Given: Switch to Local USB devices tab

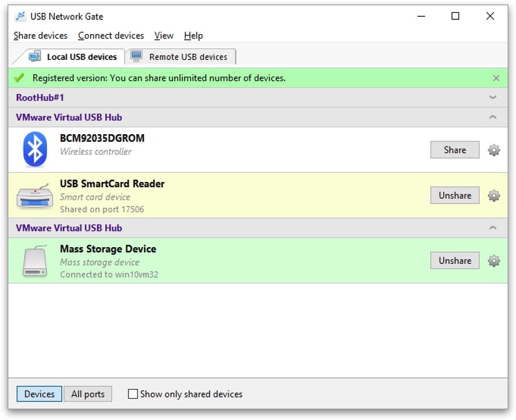Looking at the screenshot, I should coord(72,57).
